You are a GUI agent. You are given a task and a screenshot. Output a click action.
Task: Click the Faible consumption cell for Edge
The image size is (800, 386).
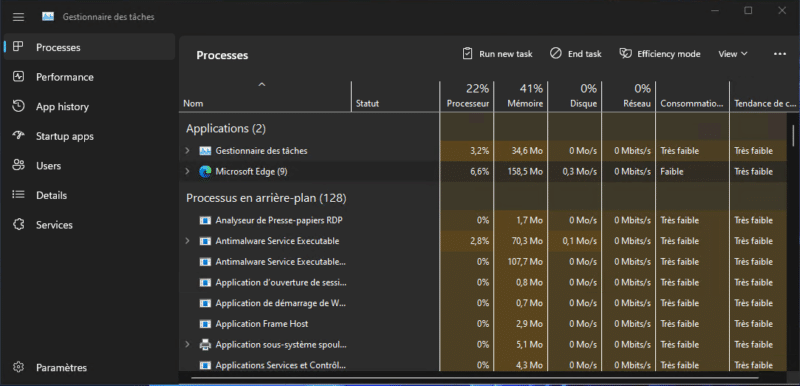[693, 172]
